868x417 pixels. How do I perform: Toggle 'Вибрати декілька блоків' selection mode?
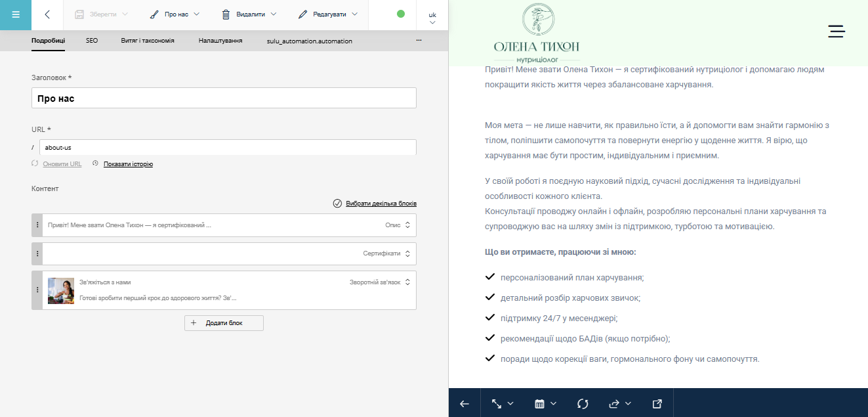tap(375, 204)
